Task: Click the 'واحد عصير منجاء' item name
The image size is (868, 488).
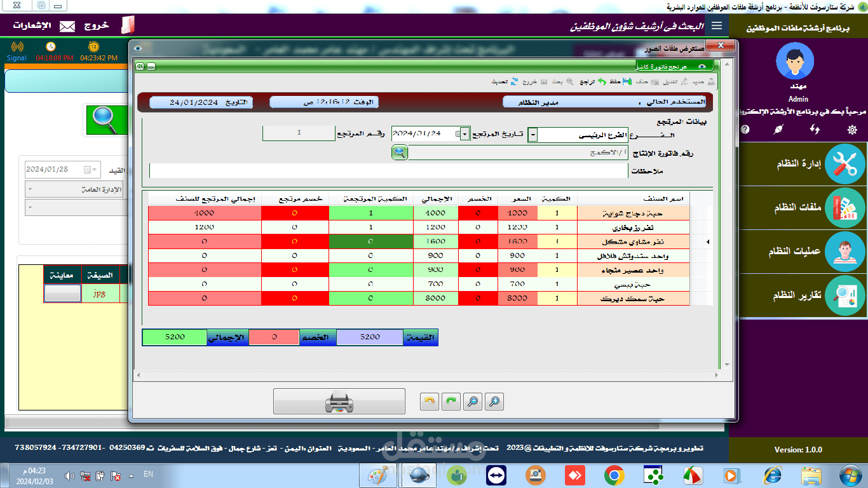Action: (x=634, y=270)
